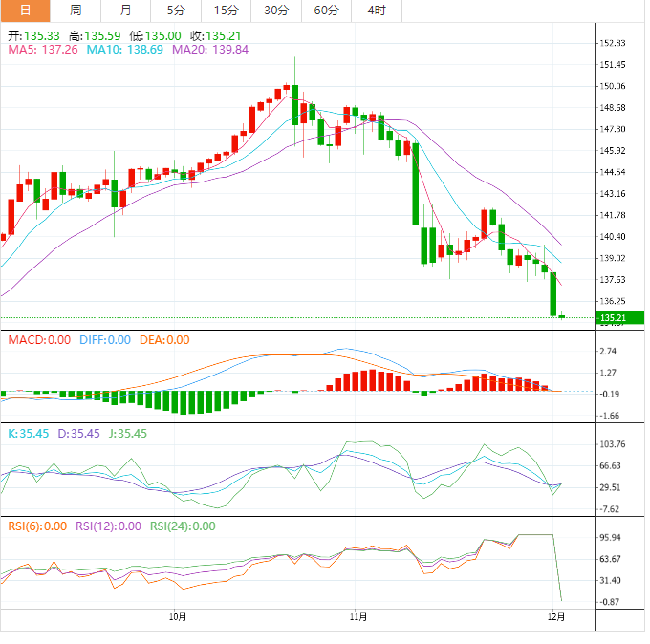The height and width of the screenshot is (644, 650).
Task: Switch to the 周 weekly tab
Action: 76,11
